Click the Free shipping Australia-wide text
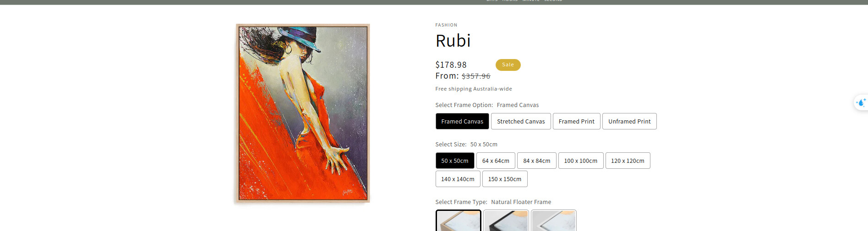The width and height of the screenshot is (868, 231). click(x=474, y=89)
